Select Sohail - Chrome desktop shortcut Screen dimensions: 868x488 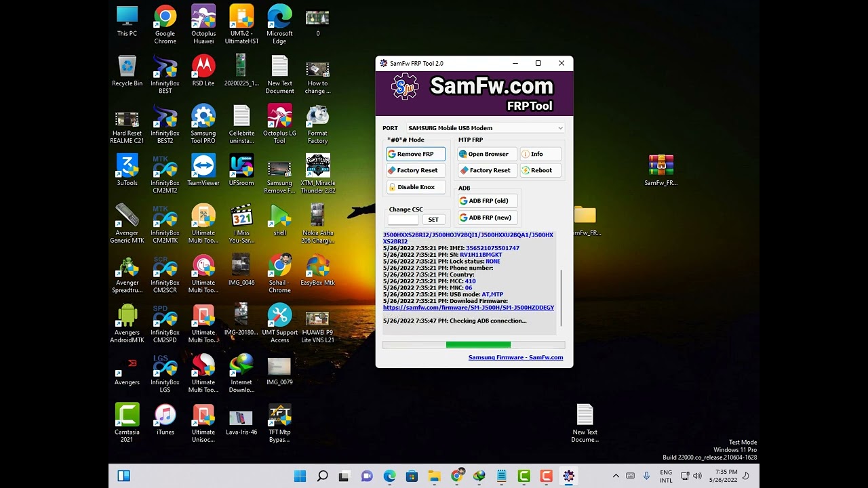279,274
